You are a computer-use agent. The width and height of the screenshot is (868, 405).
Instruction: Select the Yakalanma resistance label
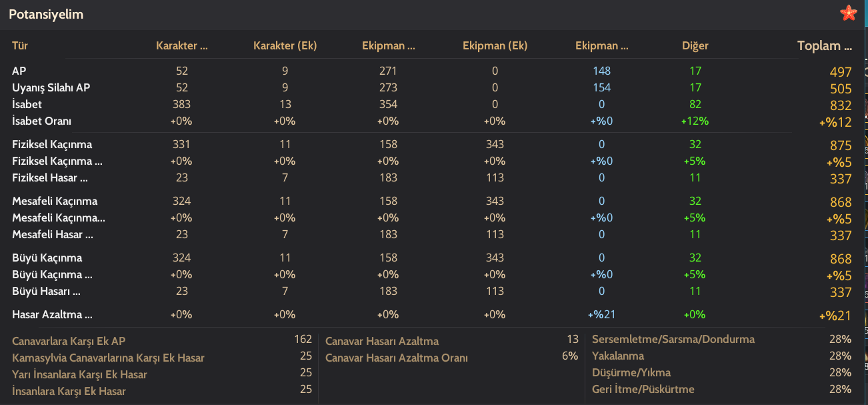click(618, 356)
